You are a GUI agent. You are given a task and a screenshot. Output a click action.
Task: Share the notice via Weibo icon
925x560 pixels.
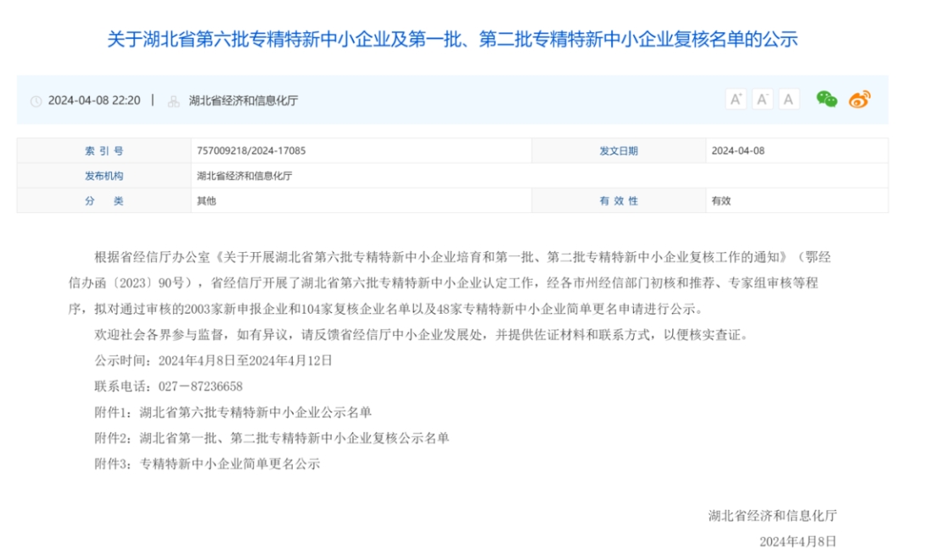[x=860, y=99]
